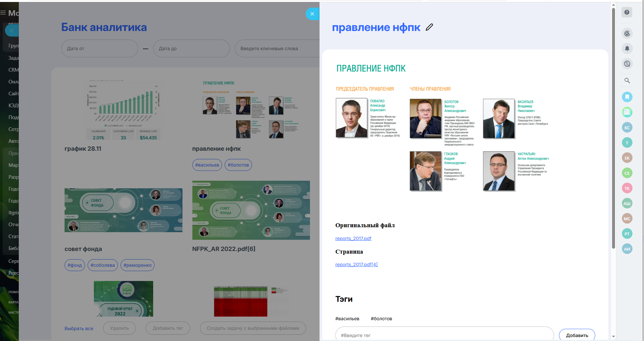Click the Удалить button
Screen dimensions: 644x341
click(119, 328)
